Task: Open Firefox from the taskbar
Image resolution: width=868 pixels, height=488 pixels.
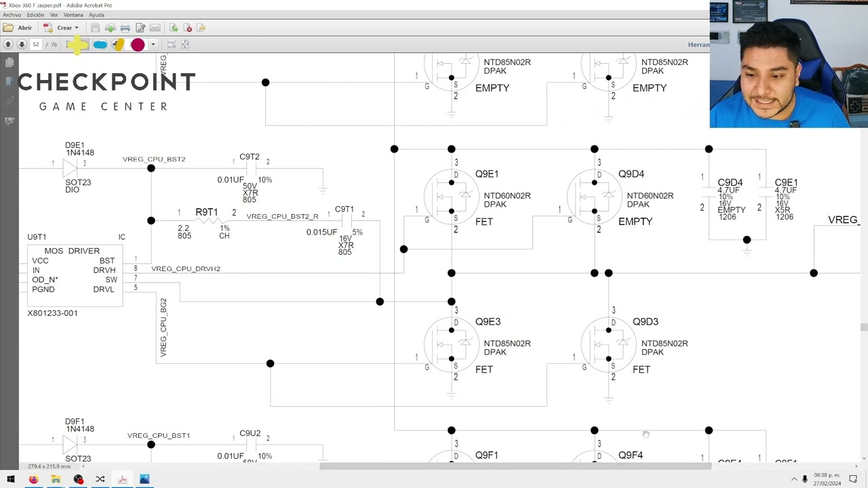Action: pos(33,479)
